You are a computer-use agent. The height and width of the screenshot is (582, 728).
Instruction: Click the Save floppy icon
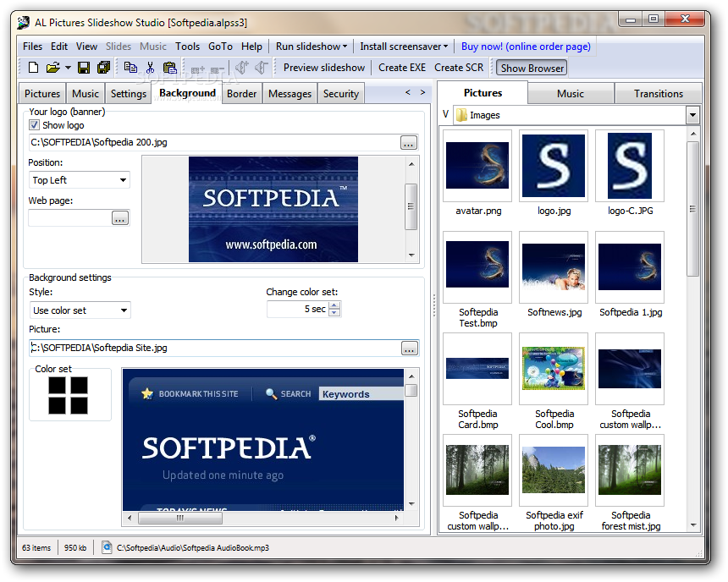pyautogui.click(x=84, y=68)
